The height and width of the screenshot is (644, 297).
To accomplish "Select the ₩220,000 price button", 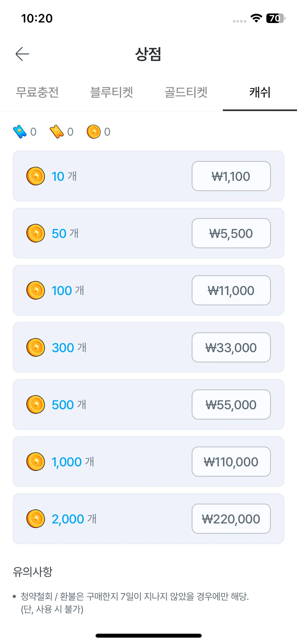I will [231, 519].
